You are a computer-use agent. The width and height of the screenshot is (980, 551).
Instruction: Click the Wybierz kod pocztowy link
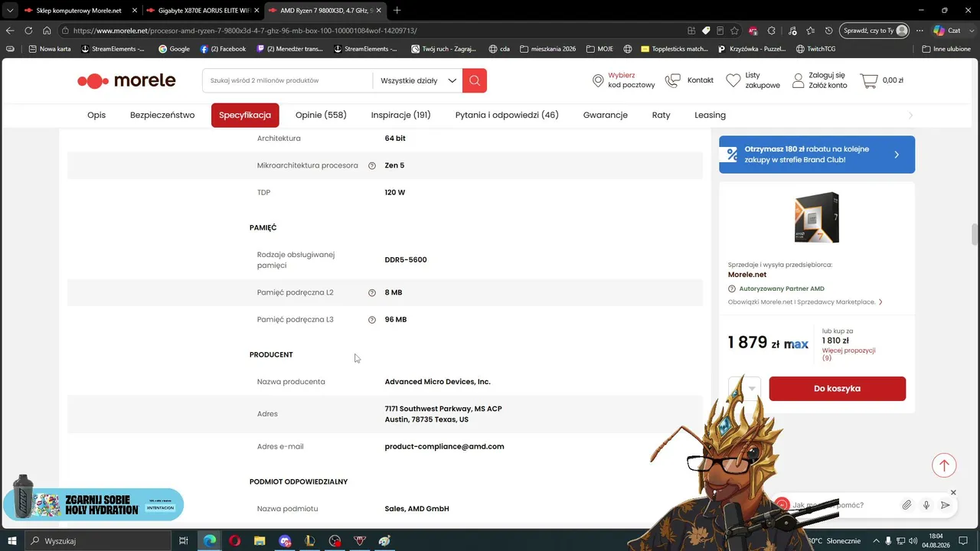(632, 80)
